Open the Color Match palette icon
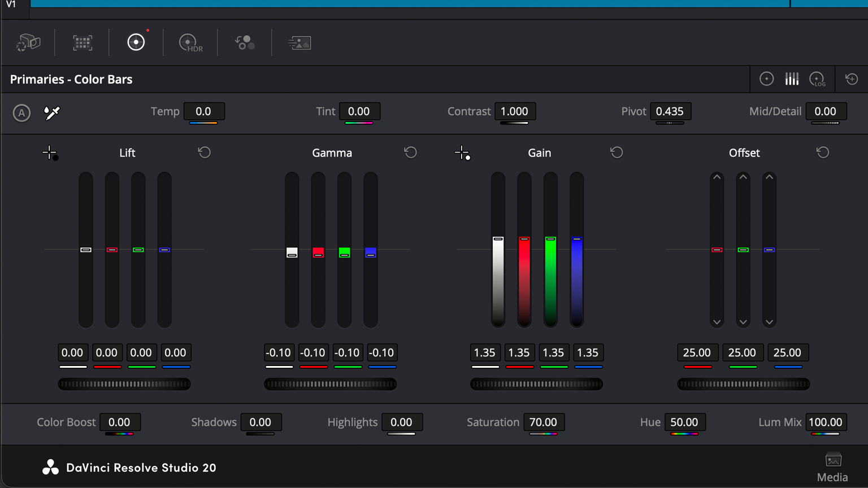Screen dimensions: 868x488 pos(83,43)
